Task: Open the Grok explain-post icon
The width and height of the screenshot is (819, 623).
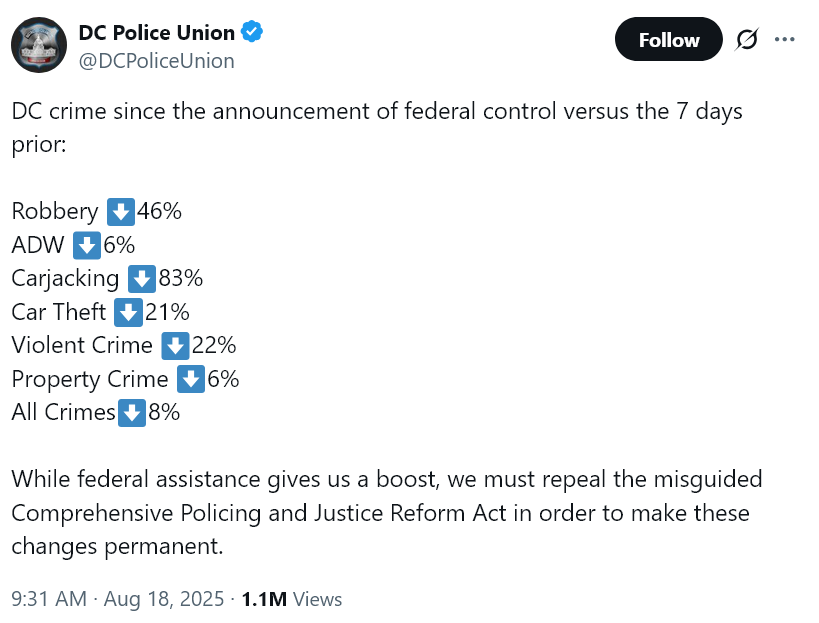Action: point(746,40)
